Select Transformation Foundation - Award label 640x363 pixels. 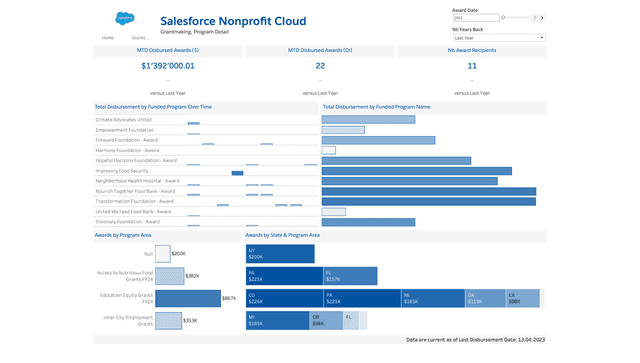[134, 201]
